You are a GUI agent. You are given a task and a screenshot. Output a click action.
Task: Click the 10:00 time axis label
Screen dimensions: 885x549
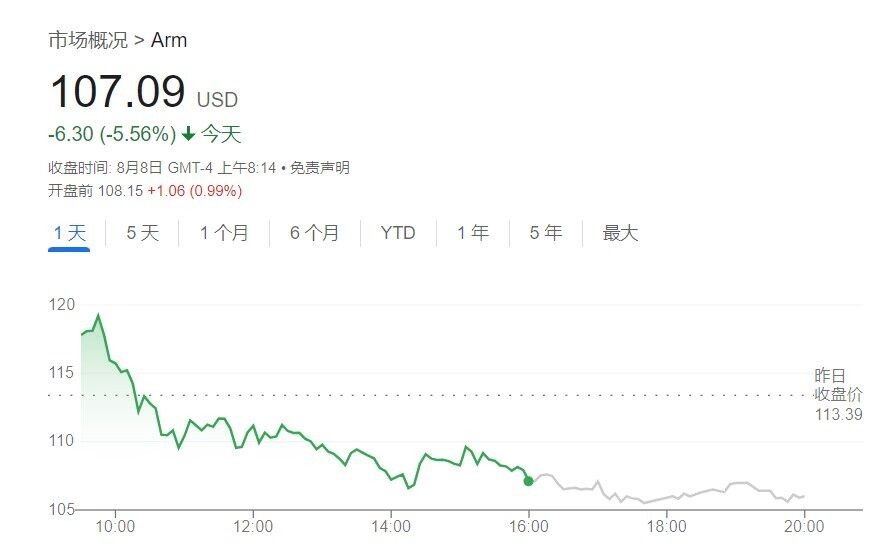(x=115, y=527)
